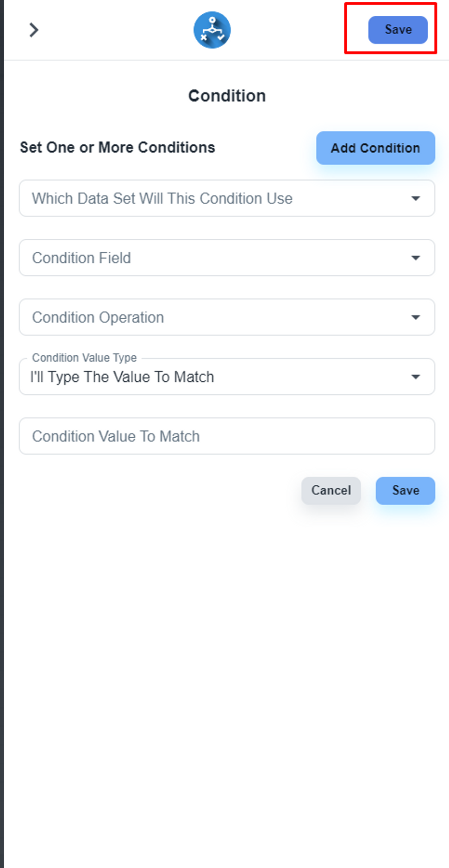
Task: Click the Save button in the header
Action: click(398, 30)
